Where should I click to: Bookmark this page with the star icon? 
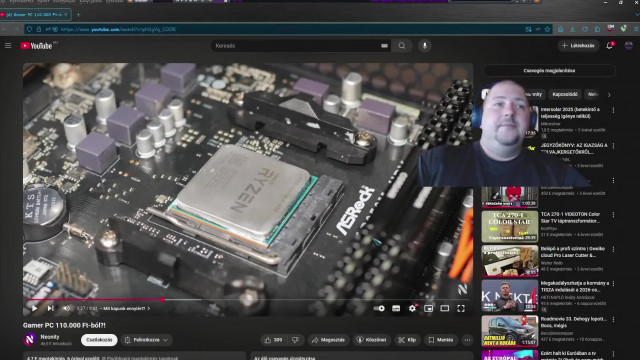pos(547,29)
